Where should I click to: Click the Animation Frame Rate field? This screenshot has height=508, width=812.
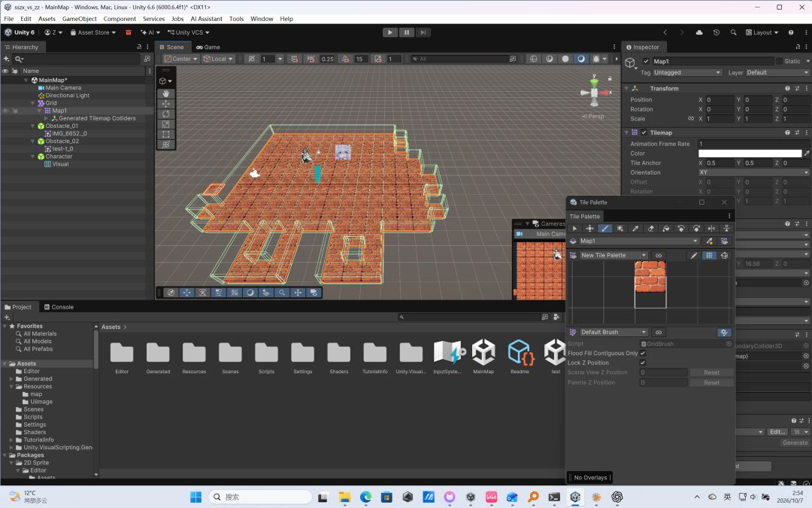tap(753, 144)
